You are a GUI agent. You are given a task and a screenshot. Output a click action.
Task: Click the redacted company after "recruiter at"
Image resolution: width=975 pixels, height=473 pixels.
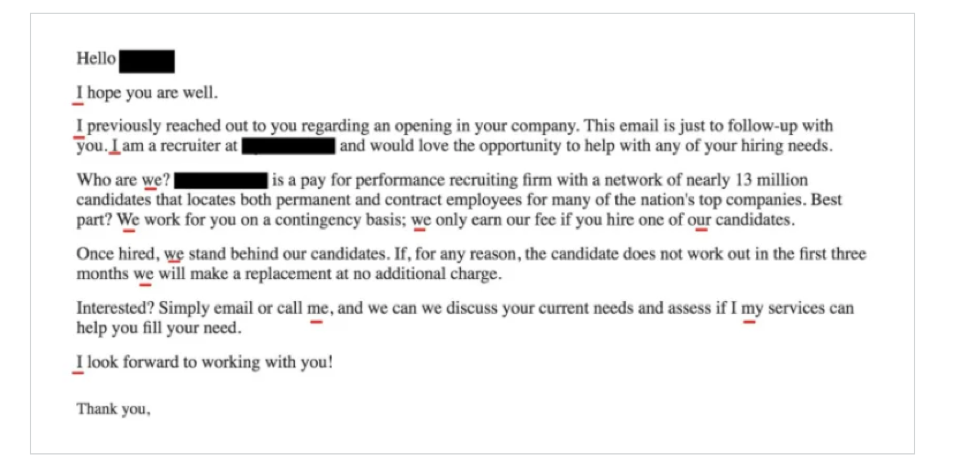289,147
